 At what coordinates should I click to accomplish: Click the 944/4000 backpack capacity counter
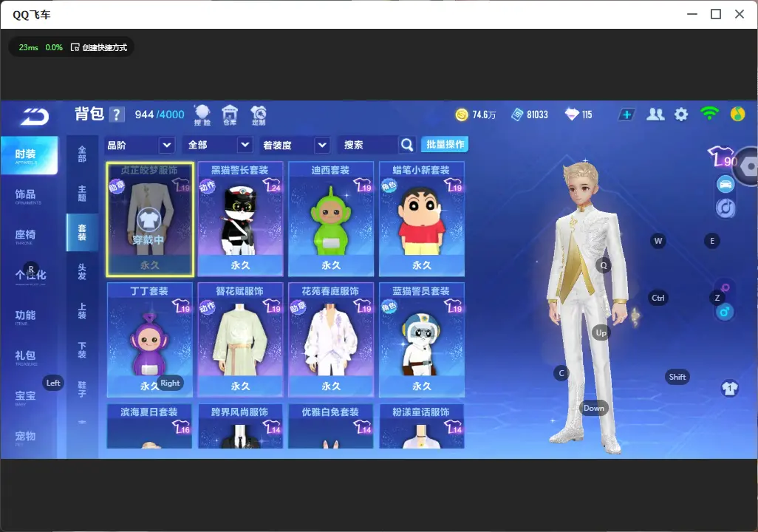tap(160, 115)
